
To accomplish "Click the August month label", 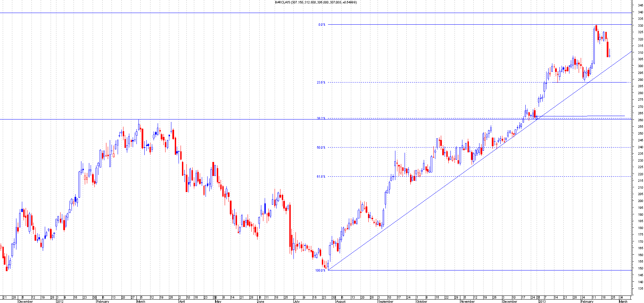I will coord(341,302).
